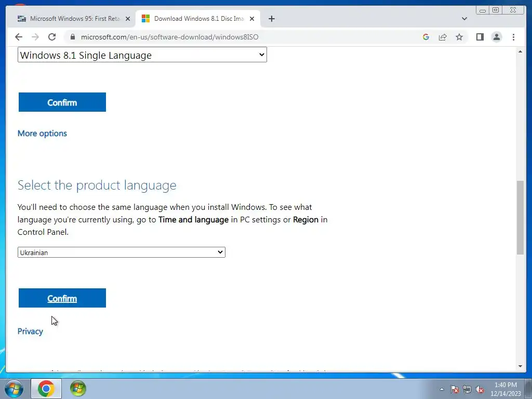Open the network tray icon

(x=467, y=389)
